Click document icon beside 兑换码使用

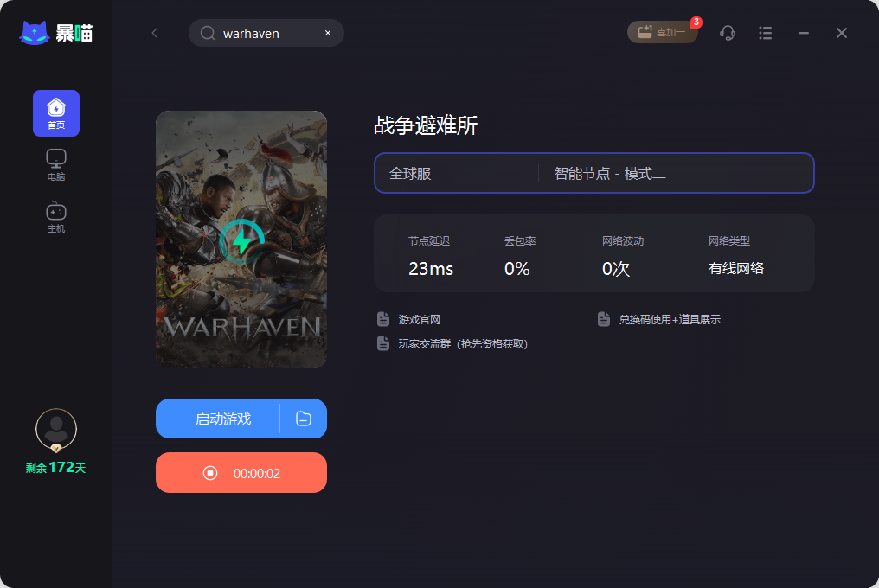pos(604,319)
